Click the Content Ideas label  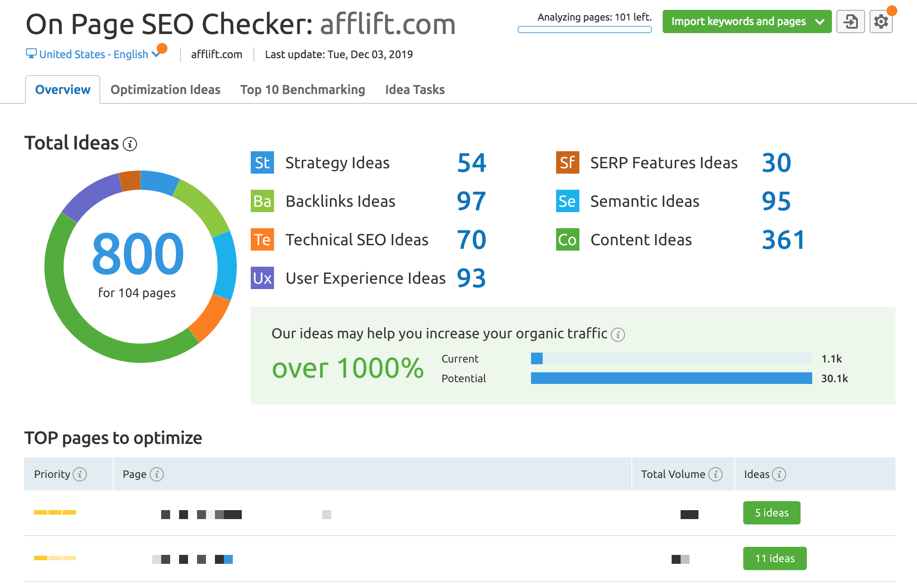click(641, 240)
